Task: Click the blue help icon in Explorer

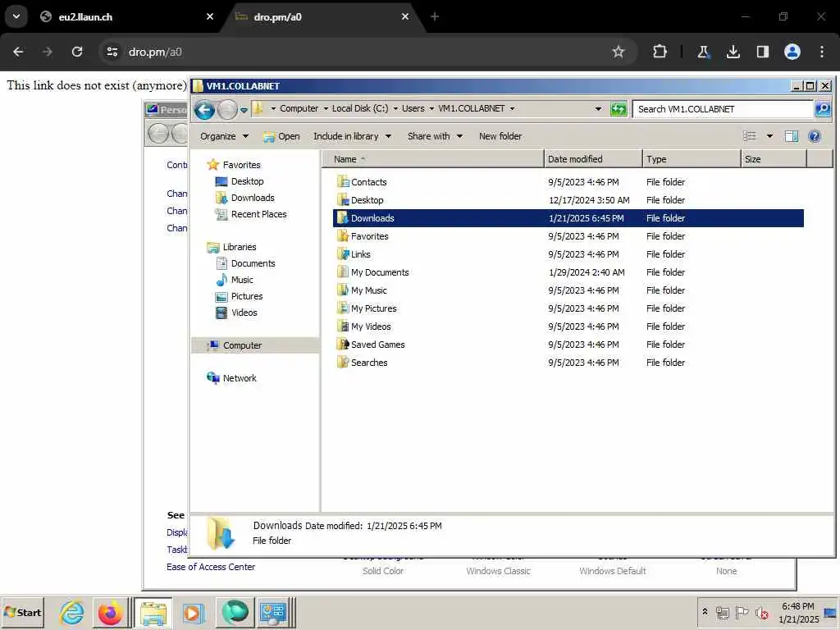Action: (815, 136)
